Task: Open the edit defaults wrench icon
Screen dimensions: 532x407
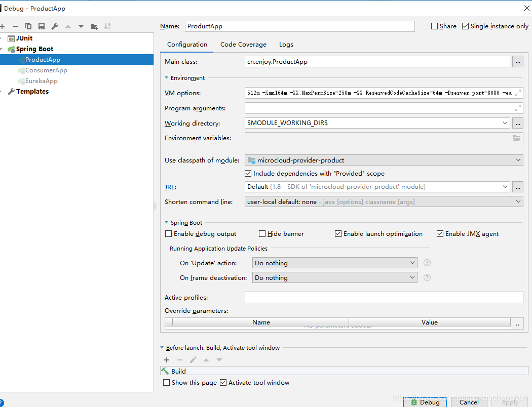Action: (54, 26)
